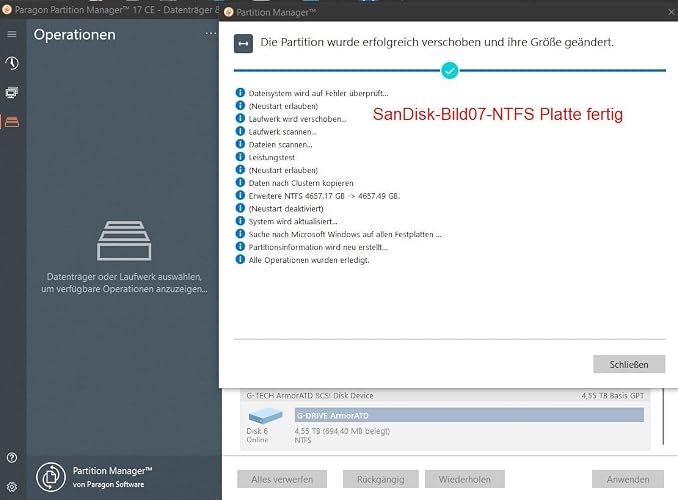This screenshot has height=500, width=678.
Task: Click the Paragon Partition Manager title bar icon
Action: coord(6,10)
